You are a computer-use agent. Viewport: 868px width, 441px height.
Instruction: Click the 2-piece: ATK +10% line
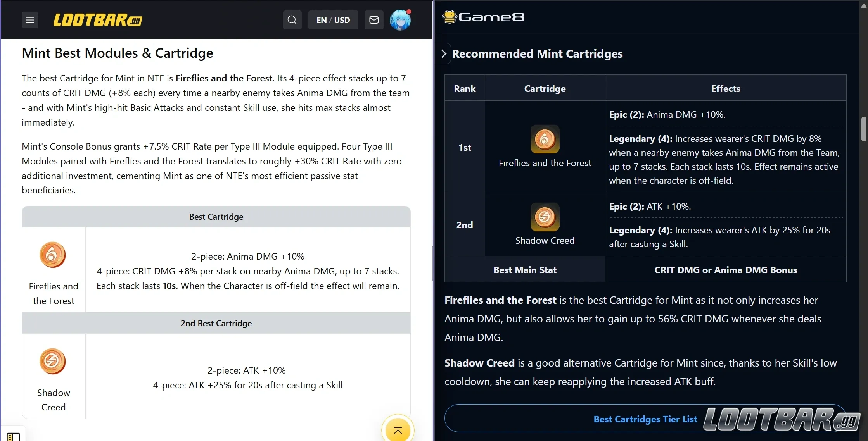(246, 370)
